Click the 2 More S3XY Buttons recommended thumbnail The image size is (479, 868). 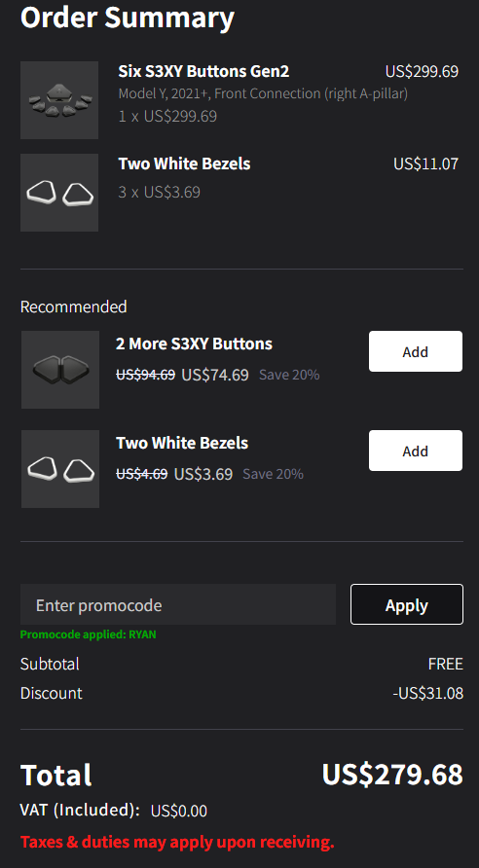point(60,370)
